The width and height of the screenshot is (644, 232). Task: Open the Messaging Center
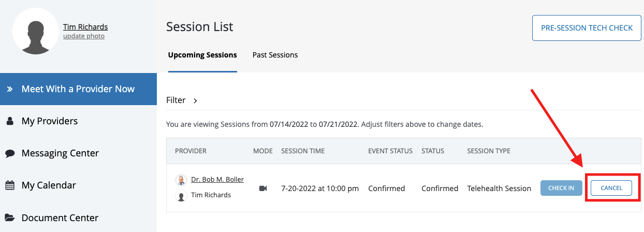coord(60,153)
